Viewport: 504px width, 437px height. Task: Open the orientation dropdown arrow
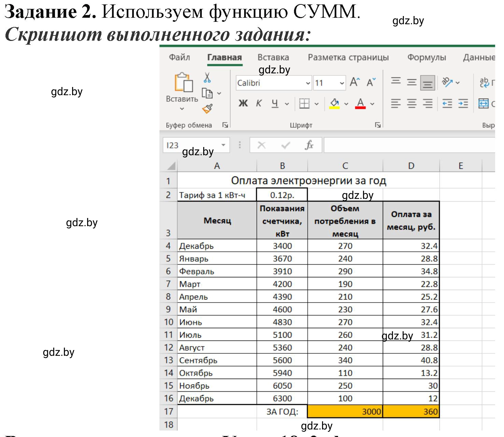pos(458,83)
